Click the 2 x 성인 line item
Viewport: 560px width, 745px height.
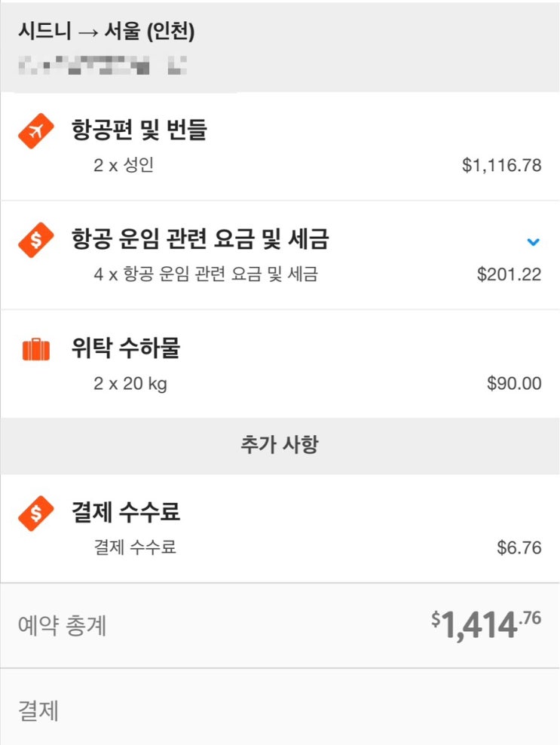124,165
